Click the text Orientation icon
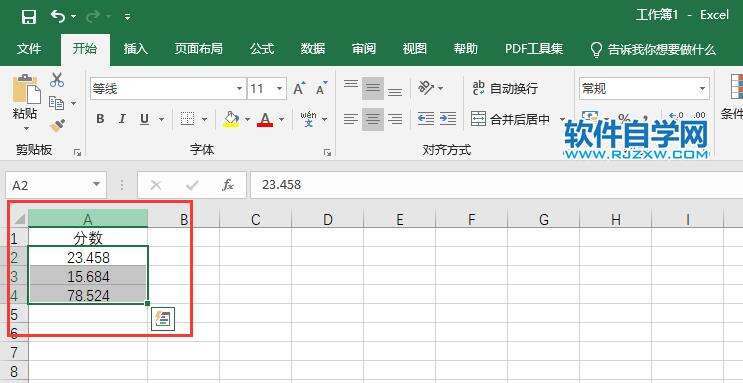The width and height of the screenshot is (743, 383). [x=426, y=88]
